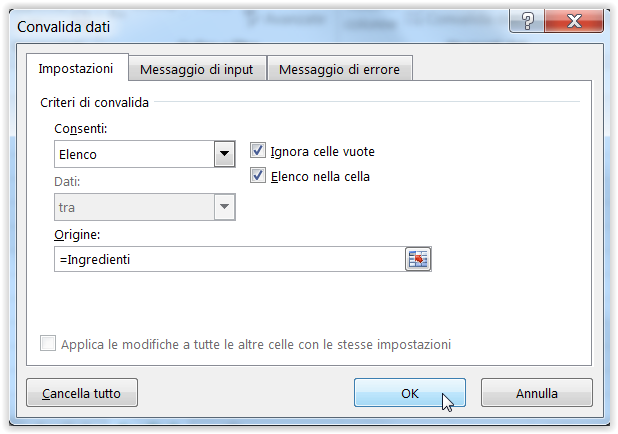Click the OK button
Image resolution: width=618 pixels, height=434 pixels.
(x=410, y=393)
